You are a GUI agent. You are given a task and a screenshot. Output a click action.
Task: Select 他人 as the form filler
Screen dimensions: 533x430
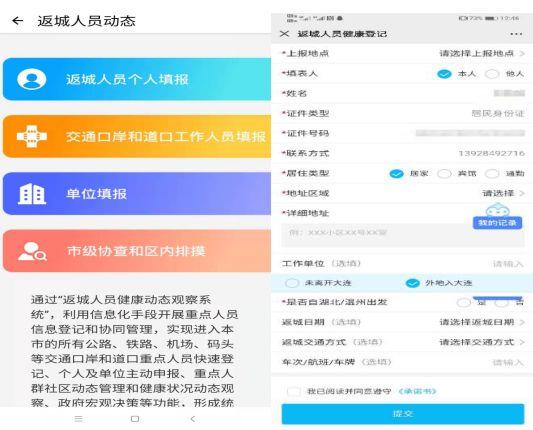(492, 74)
